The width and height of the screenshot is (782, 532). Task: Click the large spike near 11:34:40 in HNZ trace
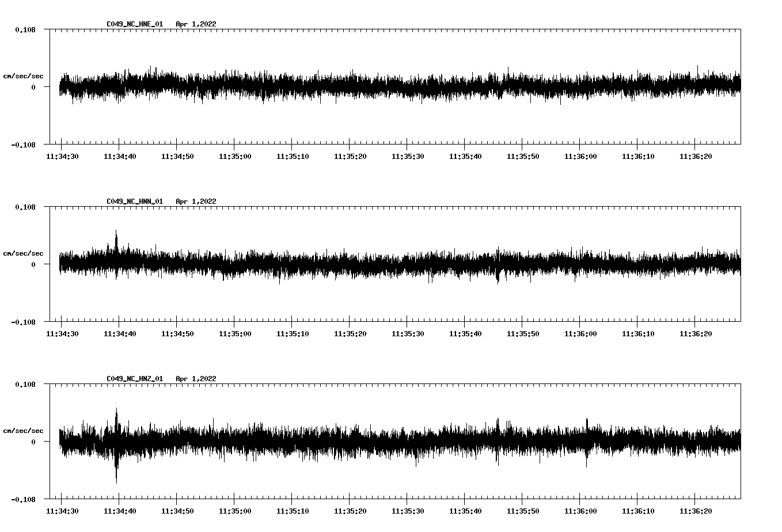pyautogui.click(x=116, y=445)
